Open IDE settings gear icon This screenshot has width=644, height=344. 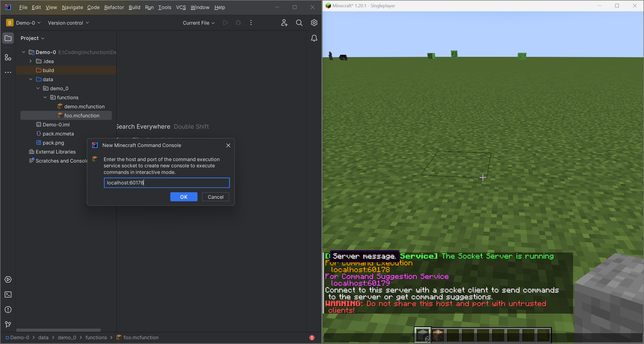click(314, 23)
